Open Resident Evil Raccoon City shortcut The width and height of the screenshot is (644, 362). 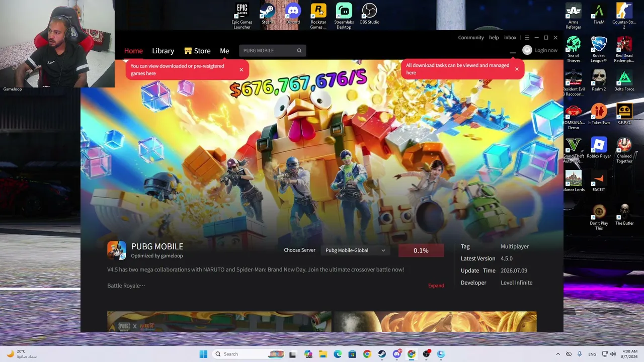[x=574, y=83]
